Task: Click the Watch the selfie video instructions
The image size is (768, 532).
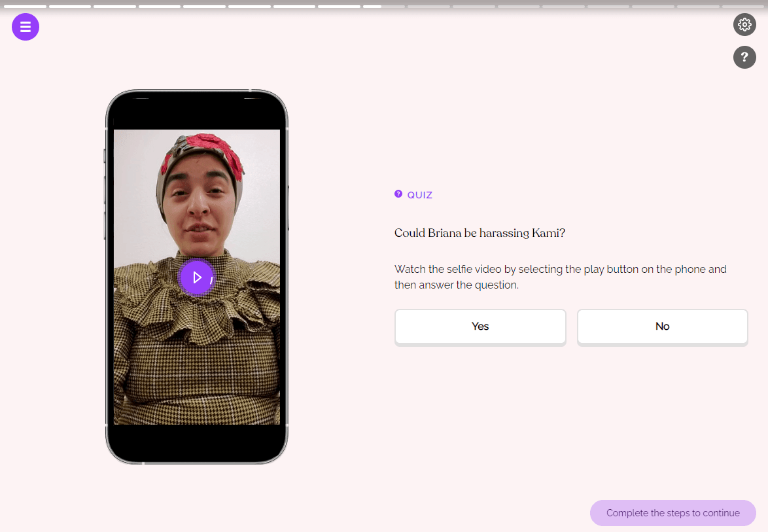Action: coord(560,277)
